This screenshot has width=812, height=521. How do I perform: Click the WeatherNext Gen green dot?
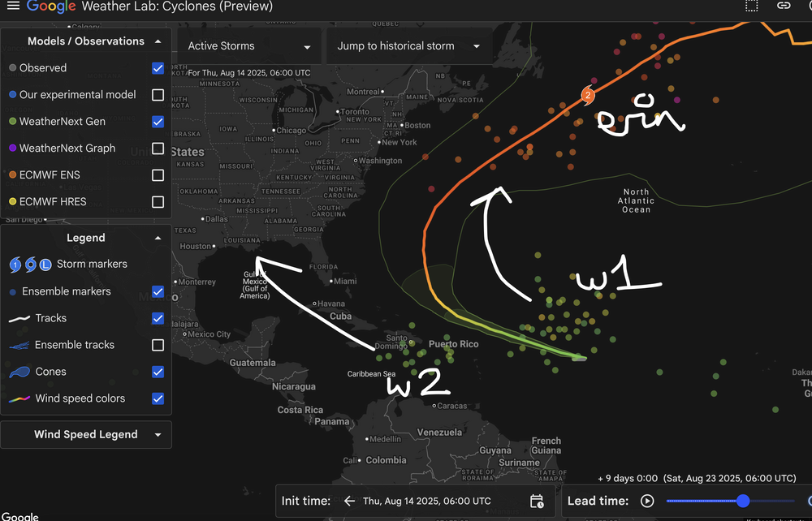click(x=12, y=122)
